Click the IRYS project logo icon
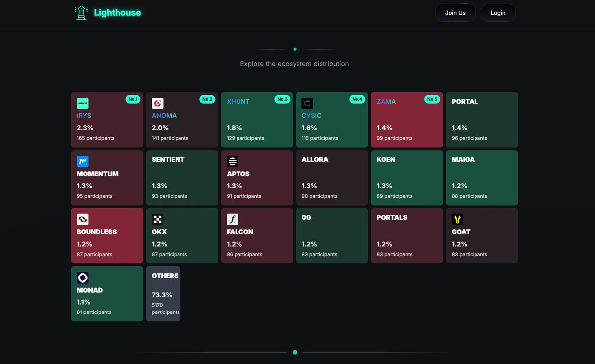Viewport: 595px width, 364px height. tap(82, 104)
